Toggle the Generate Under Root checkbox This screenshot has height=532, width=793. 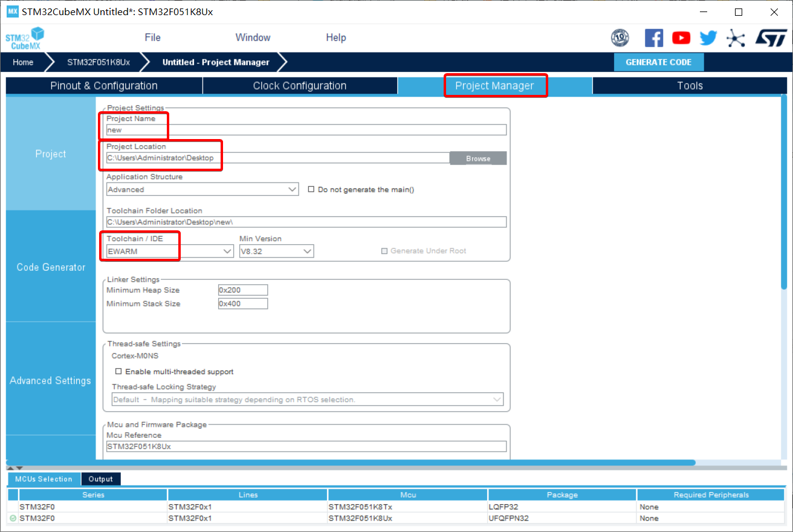pyautogui.click(x=384, y=251)
